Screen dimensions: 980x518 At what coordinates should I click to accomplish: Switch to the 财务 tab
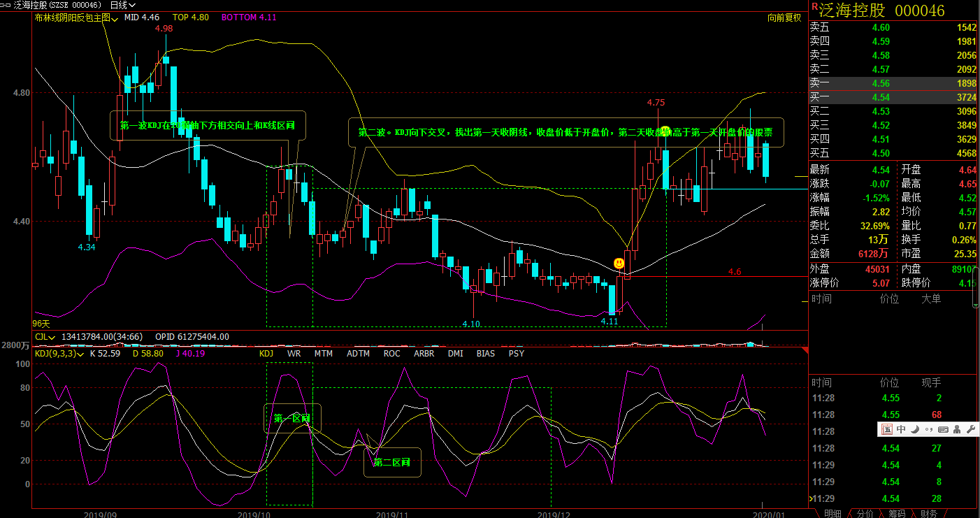coord(928,513)
